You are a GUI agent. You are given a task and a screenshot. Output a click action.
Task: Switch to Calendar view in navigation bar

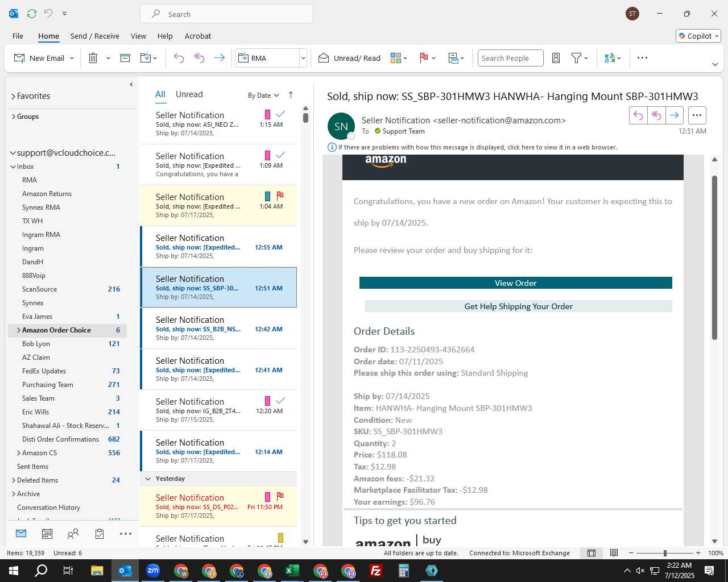(x=47, y=534)
